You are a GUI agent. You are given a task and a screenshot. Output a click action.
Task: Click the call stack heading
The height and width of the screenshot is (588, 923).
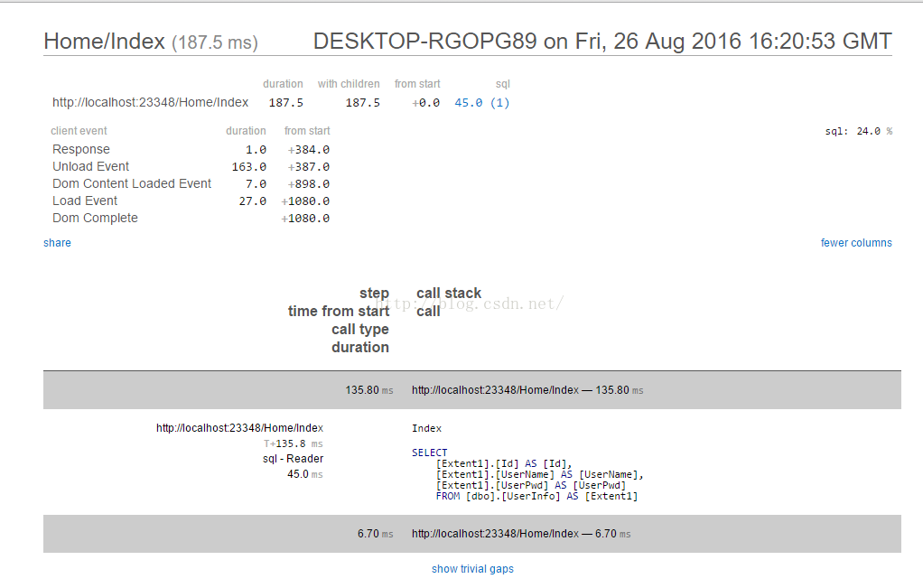449,294
